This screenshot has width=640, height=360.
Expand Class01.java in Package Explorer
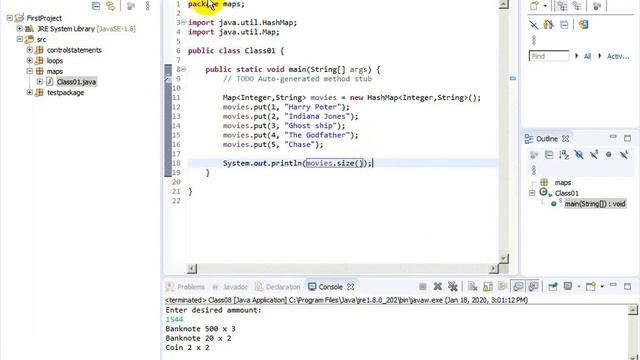point(40,82)
